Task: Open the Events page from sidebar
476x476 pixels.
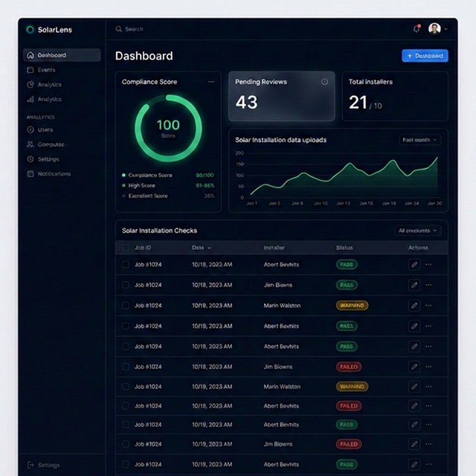Action: [x=46, y=70]
